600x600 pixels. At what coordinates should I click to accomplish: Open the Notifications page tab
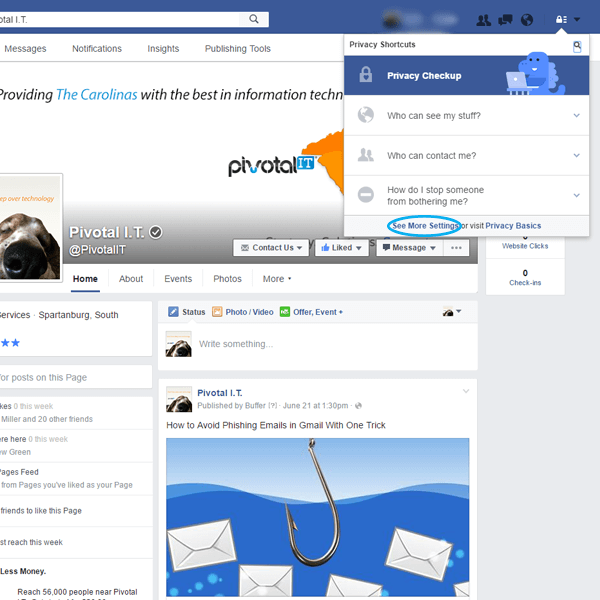click(x=97, y=49)
